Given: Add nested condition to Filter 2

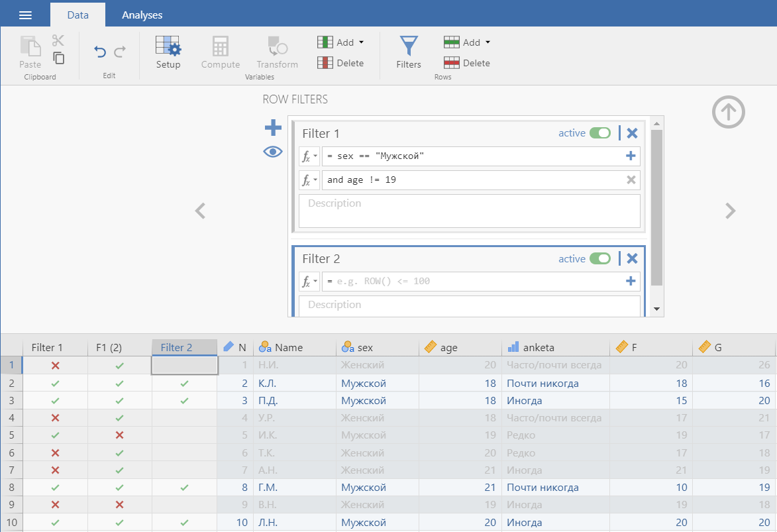Looking at the screenshot, I should click(x=631, y=282).
